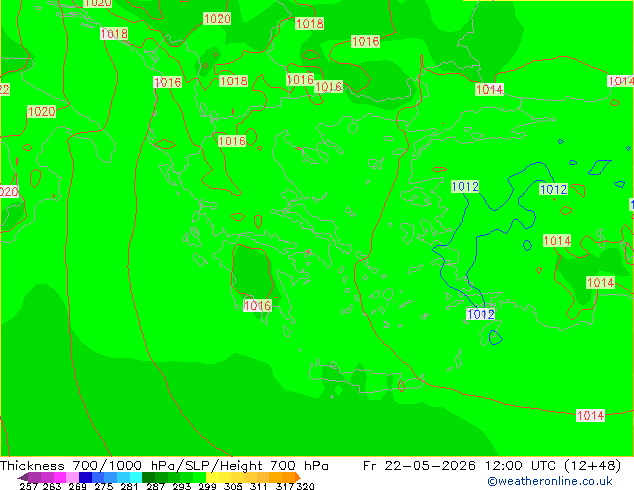Image resolution: width=634 pixels, height=490 pixels.
Task: Click the forecast date 'Fr 22-05-2026 12:00 UTC (12+48)'
Action: coord(492,466)
